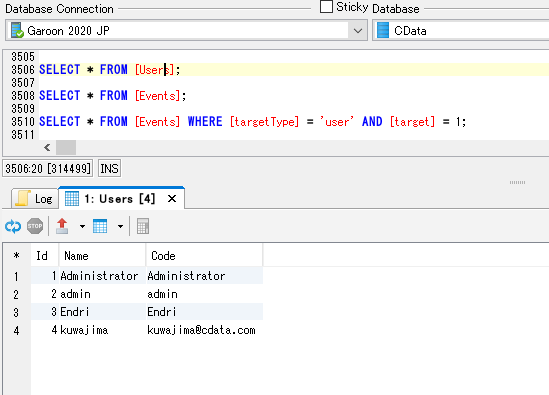Click the WHERE keyword on line 3510
The height and width of the screenshot is (395, 549).
coord(205,122)
